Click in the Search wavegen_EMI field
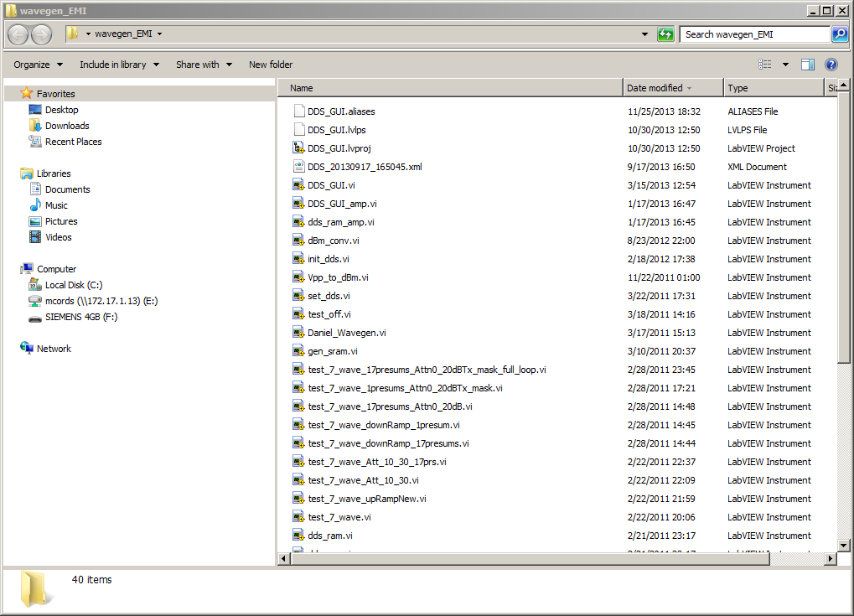 coord(754,34)
